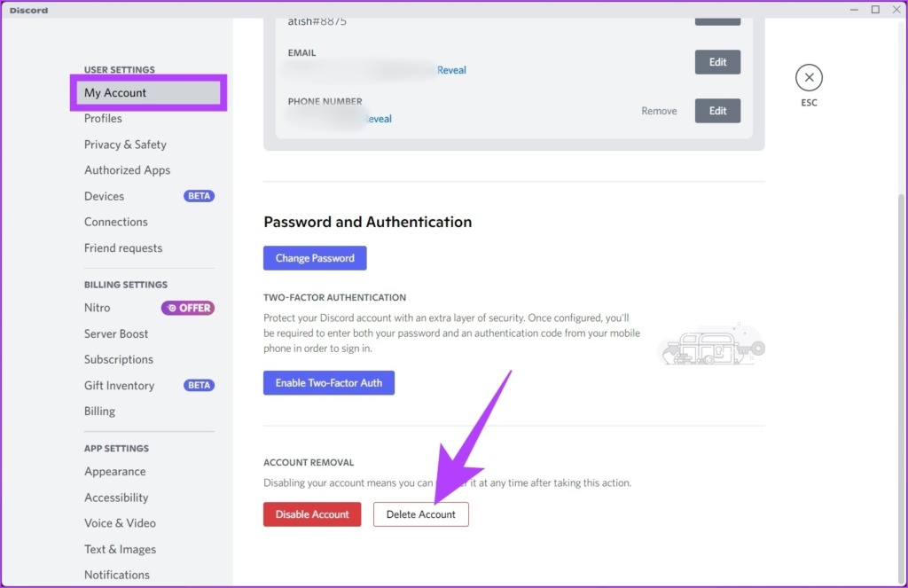
Task: Click the Nitro OFFER badge
Action: click(188, 309)
